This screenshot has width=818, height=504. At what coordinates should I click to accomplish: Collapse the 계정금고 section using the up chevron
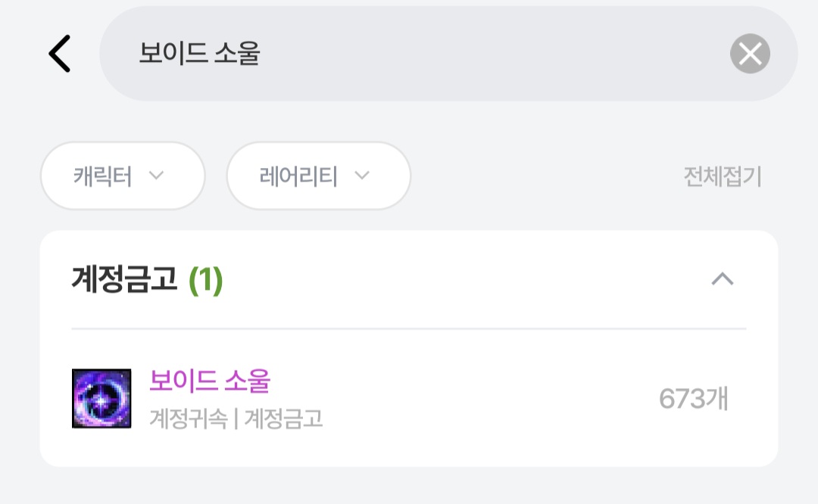723,279
